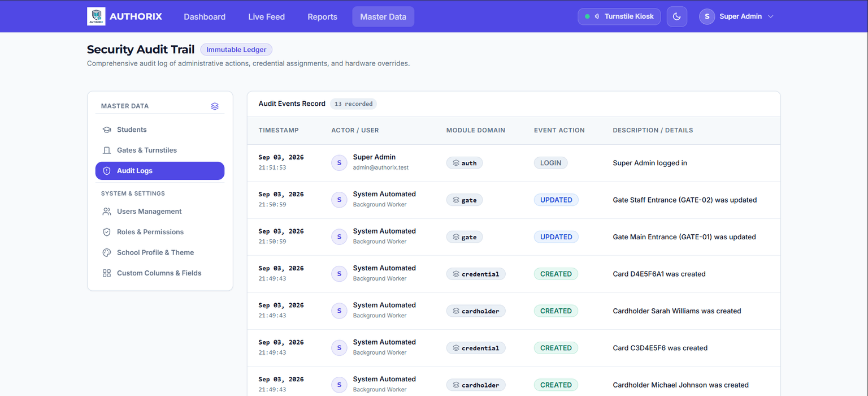Click the ACTOR / USER column header
This screenshot has height=396, width=868.
[355, 130]
